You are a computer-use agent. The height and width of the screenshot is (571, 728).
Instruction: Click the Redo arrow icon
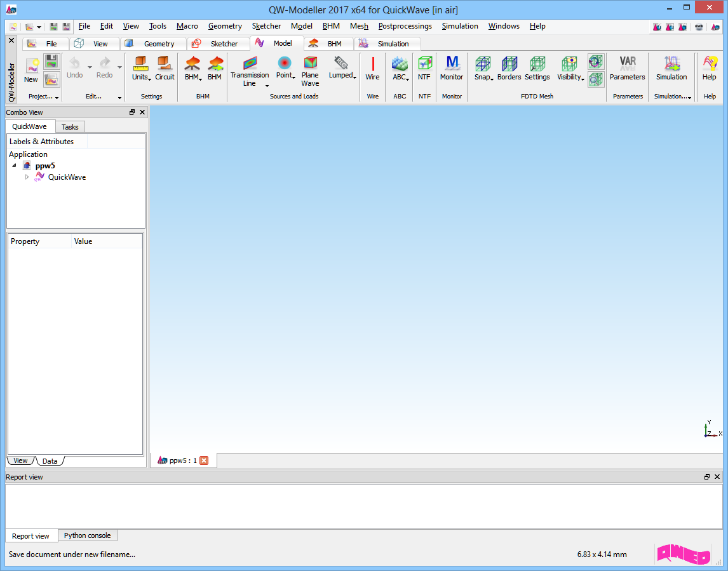[105, 68]
